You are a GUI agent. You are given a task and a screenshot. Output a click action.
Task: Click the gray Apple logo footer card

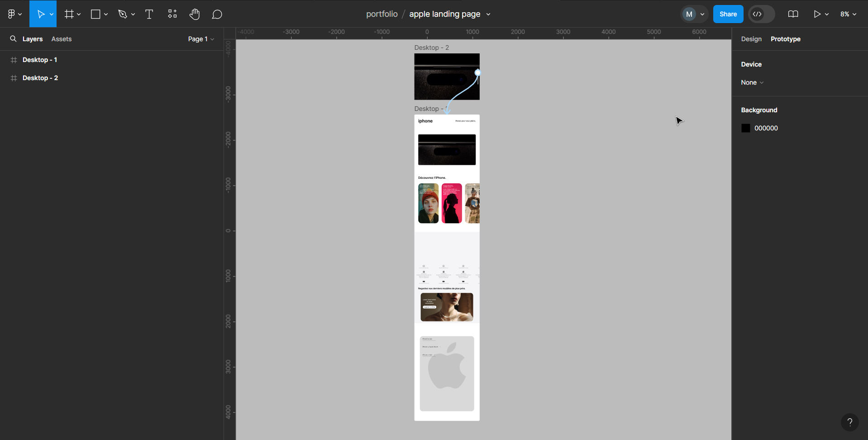447,373
